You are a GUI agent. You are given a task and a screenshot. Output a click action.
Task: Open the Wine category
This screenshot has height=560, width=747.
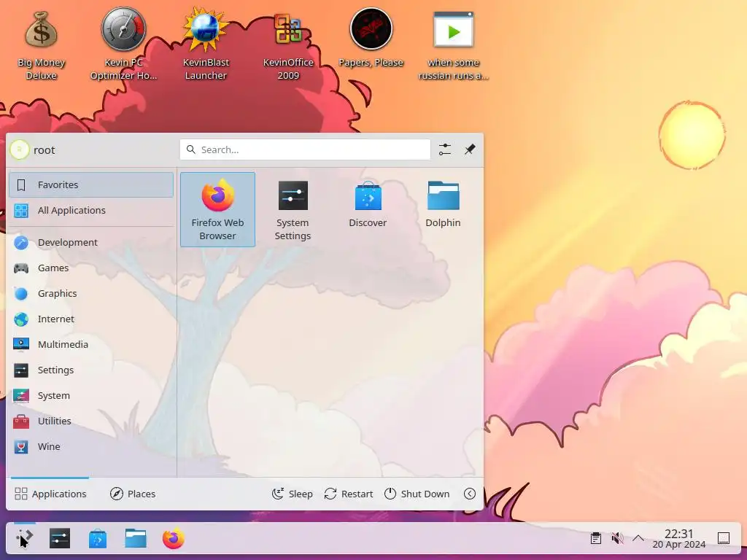click(x=91, y=447)
